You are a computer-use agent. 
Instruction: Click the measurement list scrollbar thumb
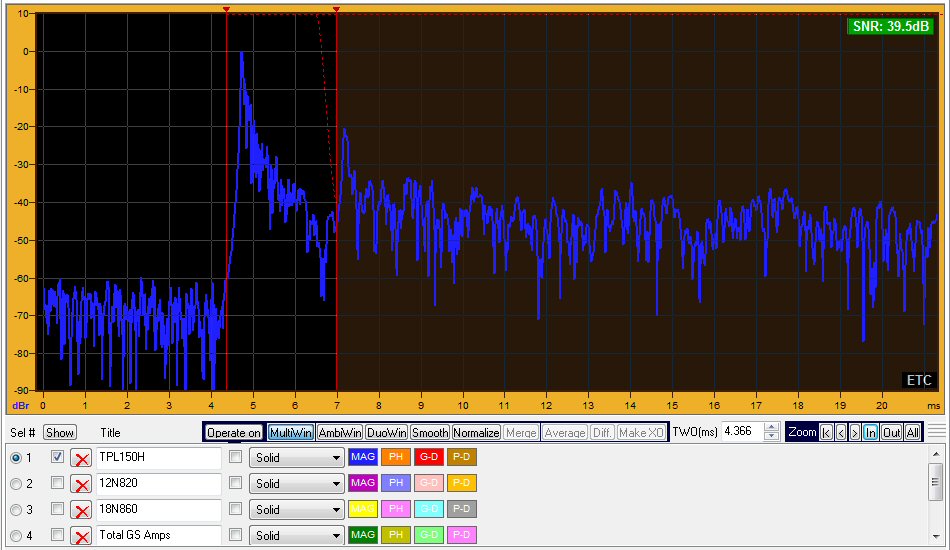click(x=936, y=482)
